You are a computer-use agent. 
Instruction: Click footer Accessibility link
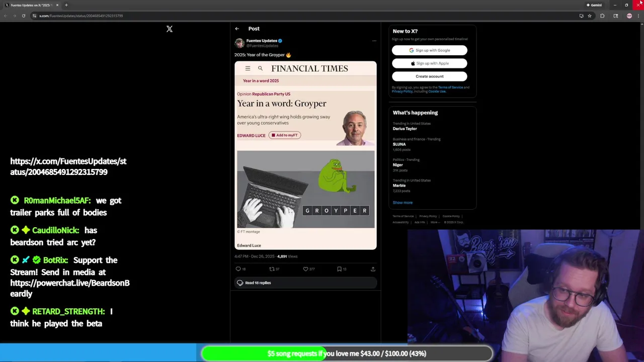(400, 222)
